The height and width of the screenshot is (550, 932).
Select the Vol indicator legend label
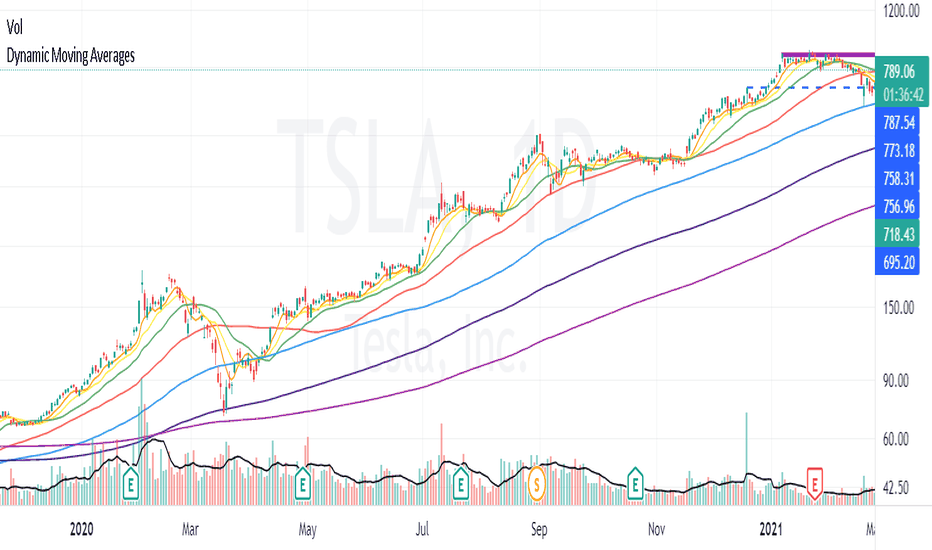tap(15, 27)
